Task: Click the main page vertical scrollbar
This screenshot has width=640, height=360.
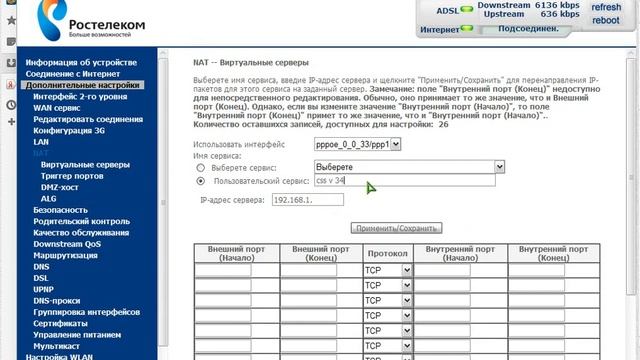Action: click(x=631, y=176)
